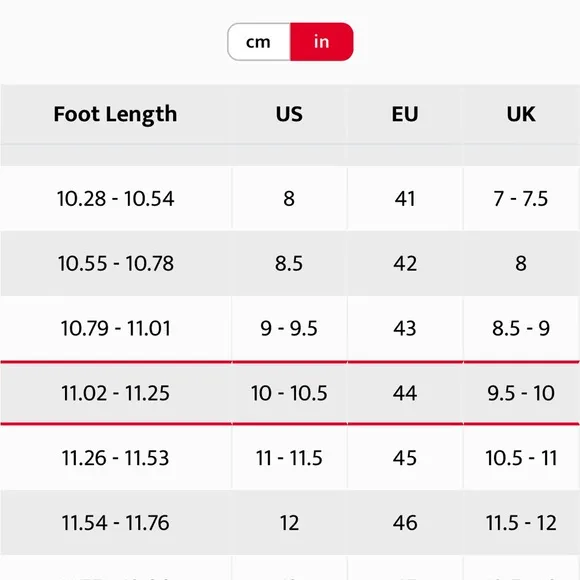The image size is (580, 580).
Task: Select UK size 7 - 7.5 cell
Action: click(521, 199)
